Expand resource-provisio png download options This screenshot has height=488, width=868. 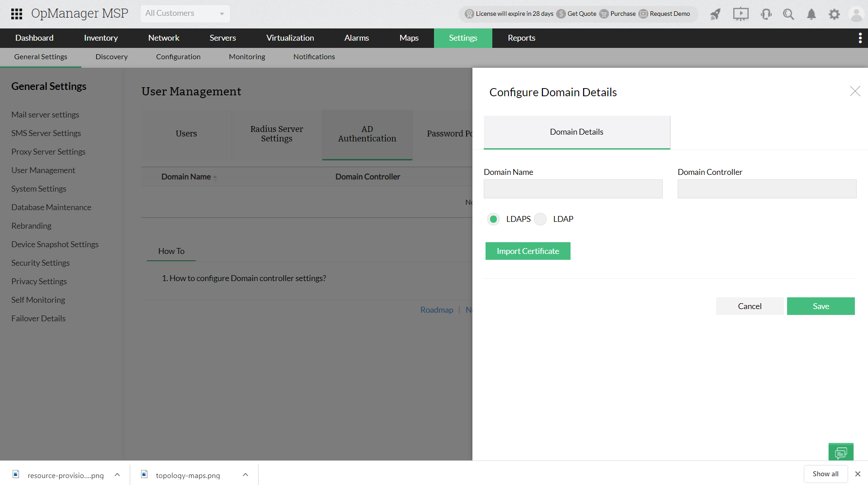pos(117,475)
